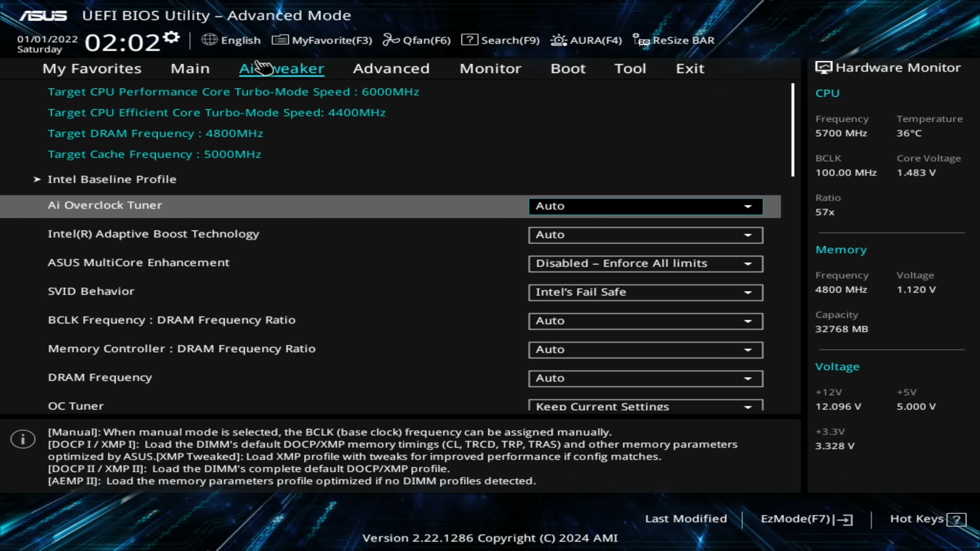
Task: Open the DRAM Frequency dropdown
Action: point(646,378)
